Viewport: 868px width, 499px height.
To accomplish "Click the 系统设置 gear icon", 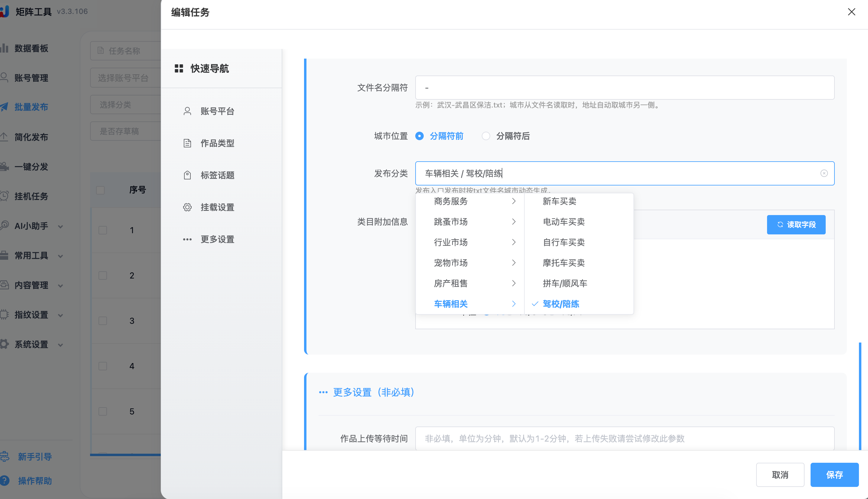I will (4, 344).
